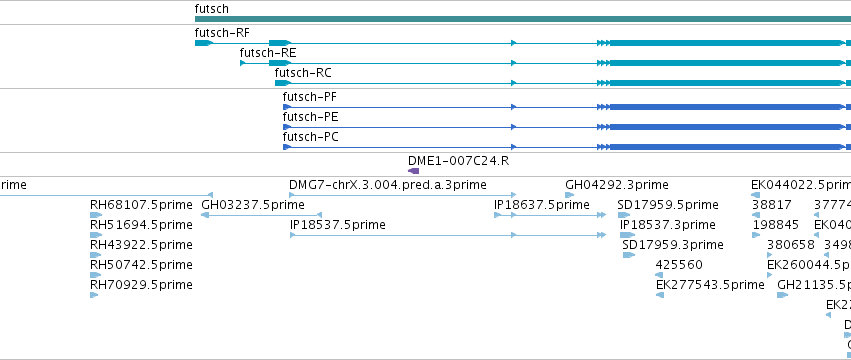Select DMG7-chrX.3.004.pred.a.3prime label
Image resolution: width=851 pixels, height=360 pixels.
tap(388, 185)
